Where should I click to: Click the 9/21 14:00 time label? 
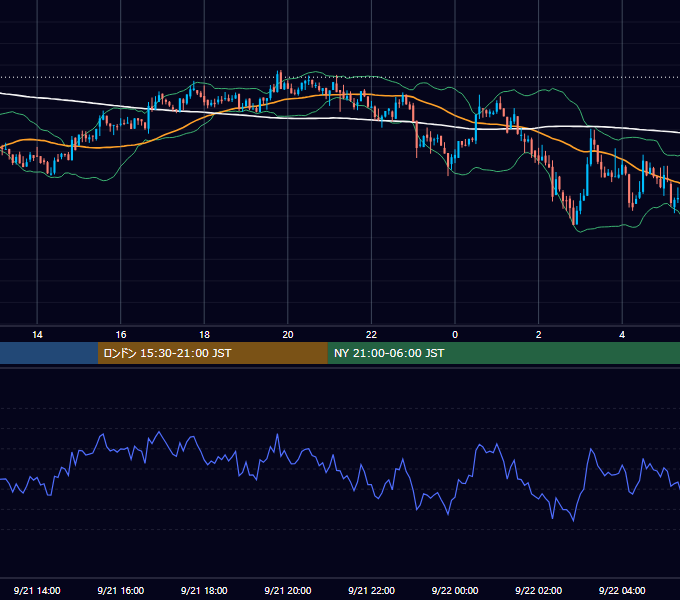tap(37, 590)
